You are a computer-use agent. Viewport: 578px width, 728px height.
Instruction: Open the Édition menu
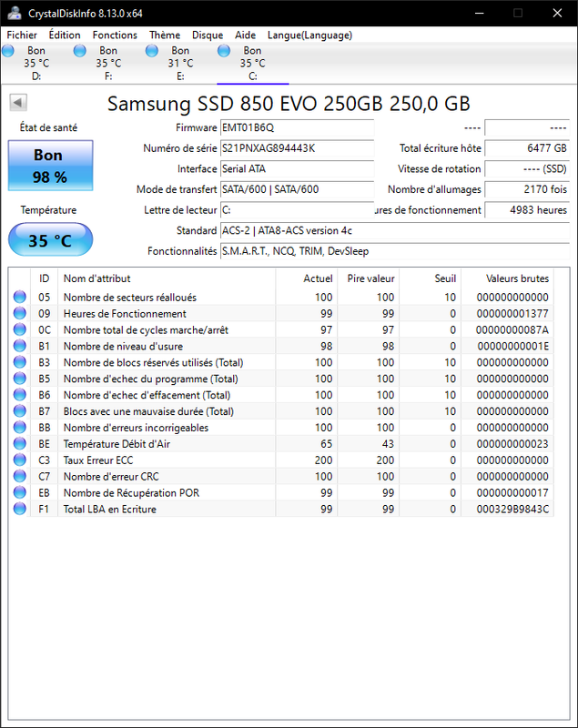click(x=65, y=35)
